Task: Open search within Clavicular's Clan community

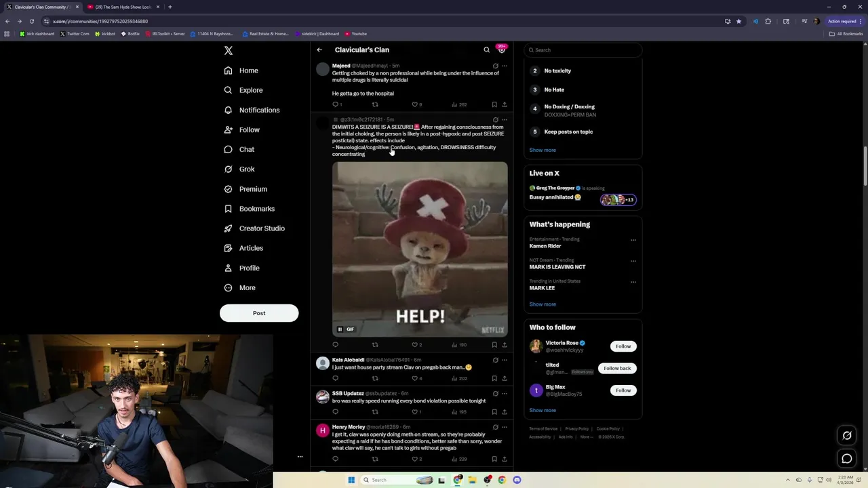Action: click(x=486, y=49)
